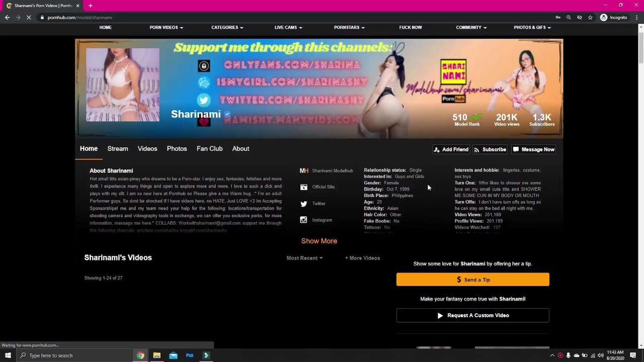Expand the profile info with Show More

(319, 241)
